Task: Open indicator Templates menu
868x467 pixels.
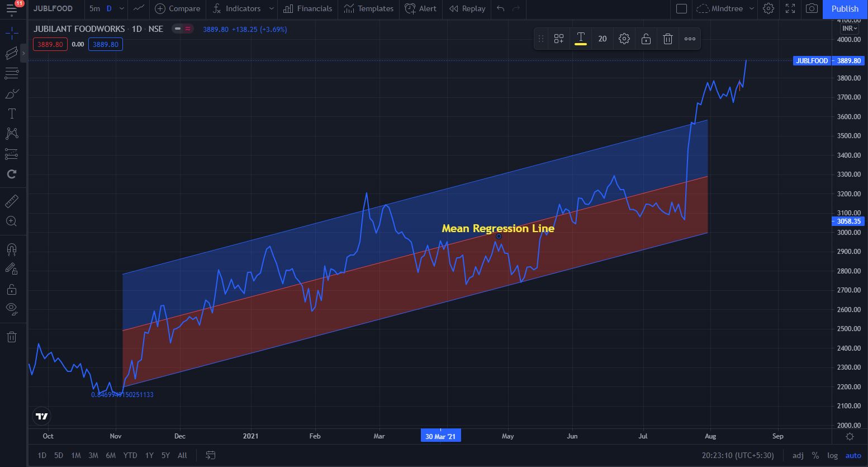Action: click(x=369, y=8)
